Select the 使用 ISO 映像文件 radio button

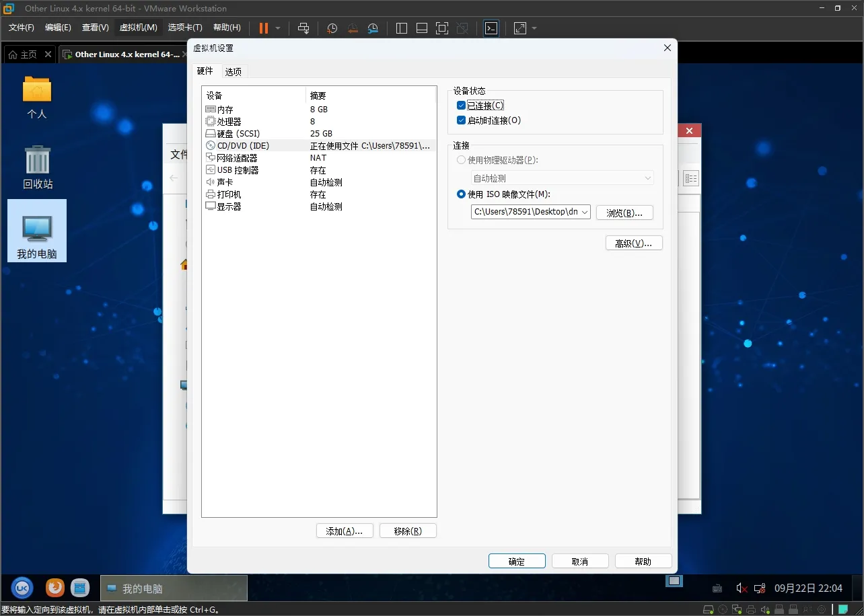461,194
